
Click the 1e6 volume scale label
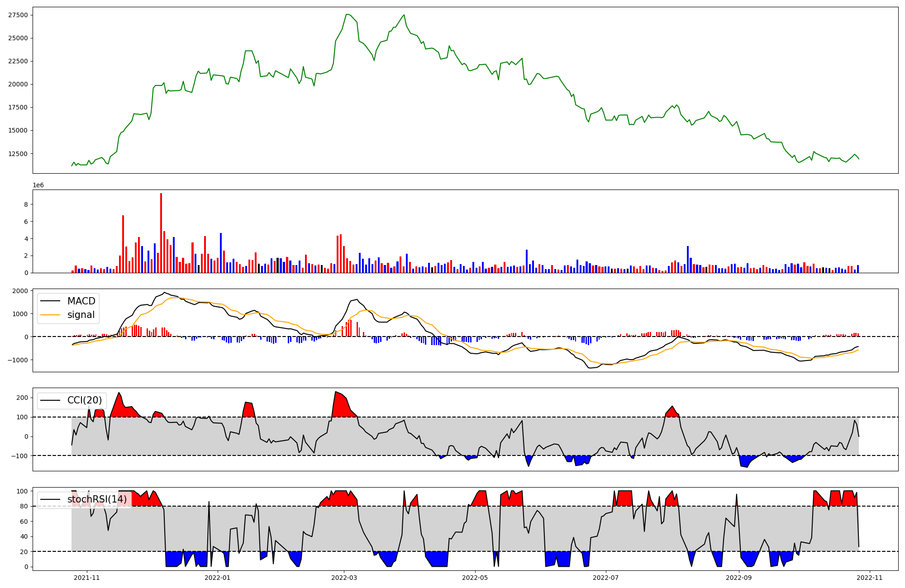38,185
